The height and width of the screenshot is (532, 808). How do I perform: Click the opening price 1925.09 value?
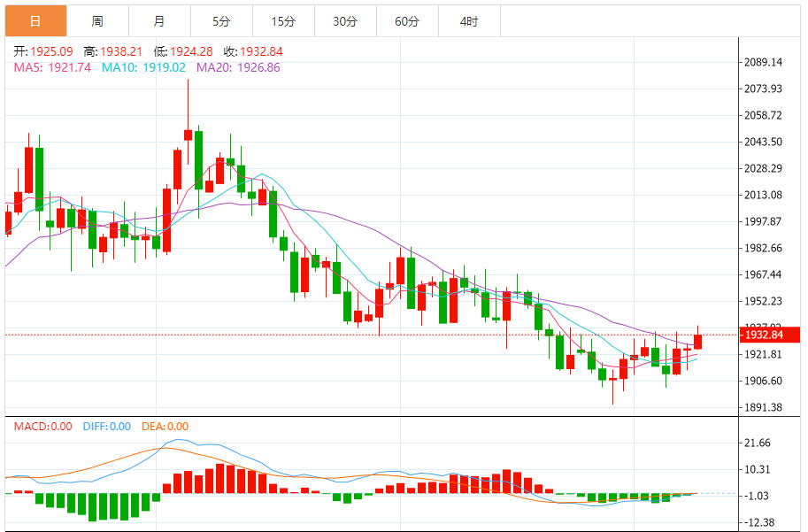tap(51, 51)
